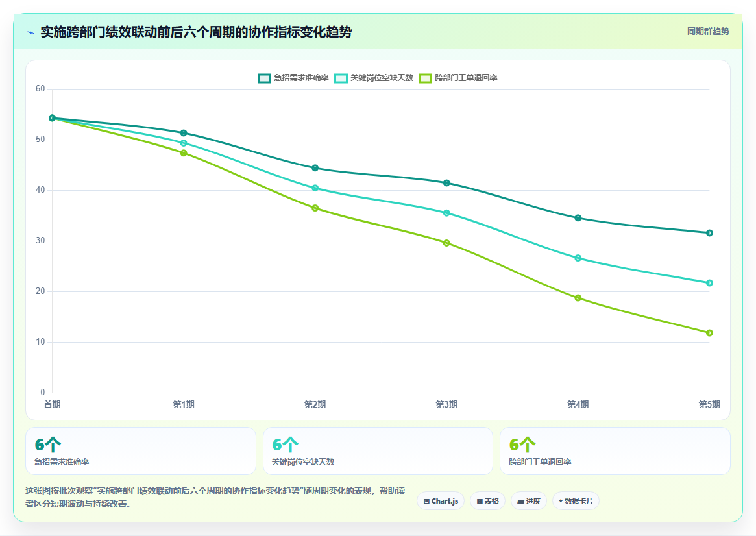Click the 急招需求准确率 caption in the stat card
The height and width of the screenshot is (536, 756).
tap(62, 462)
